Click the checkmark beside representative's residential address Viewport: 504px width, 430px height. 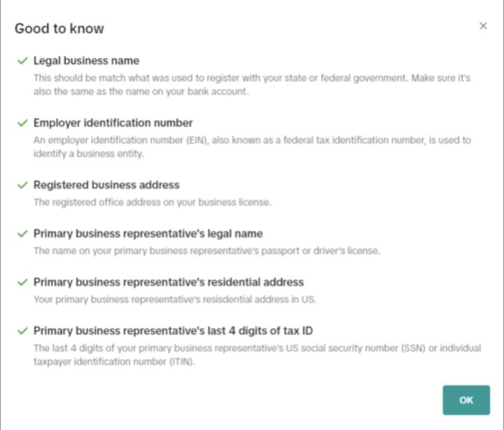point(22,282)
